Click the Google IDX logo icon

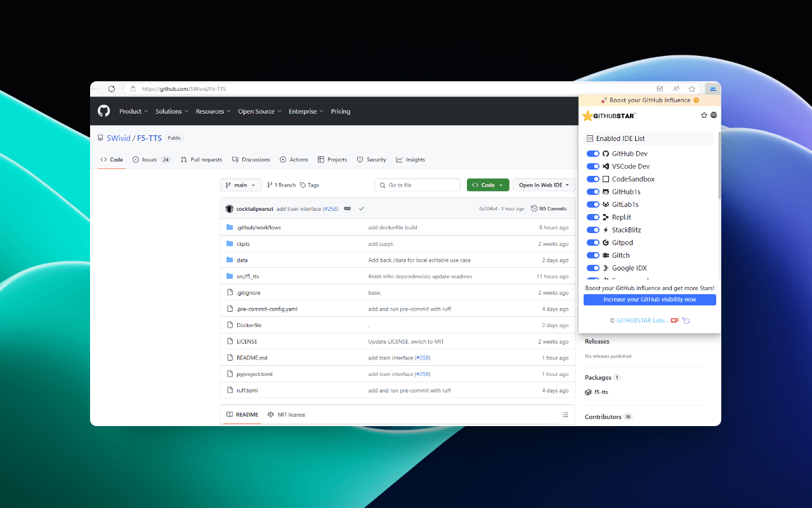(x=606, y=268)
